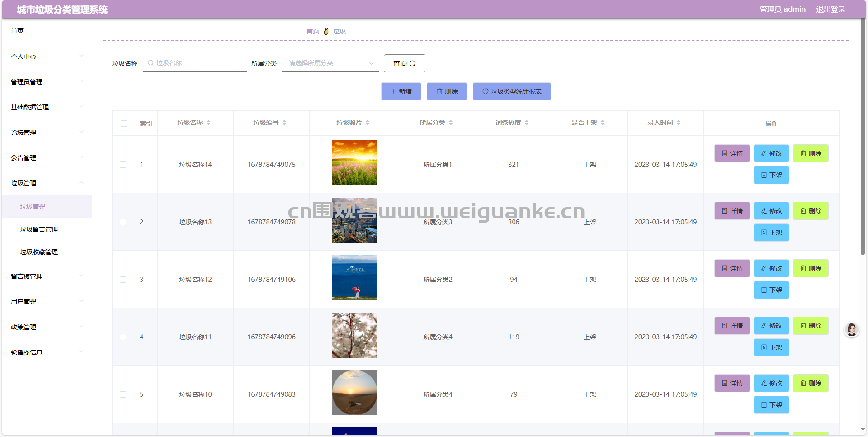Click 删除 for 垃圾名称12 row

pos(811,268)
